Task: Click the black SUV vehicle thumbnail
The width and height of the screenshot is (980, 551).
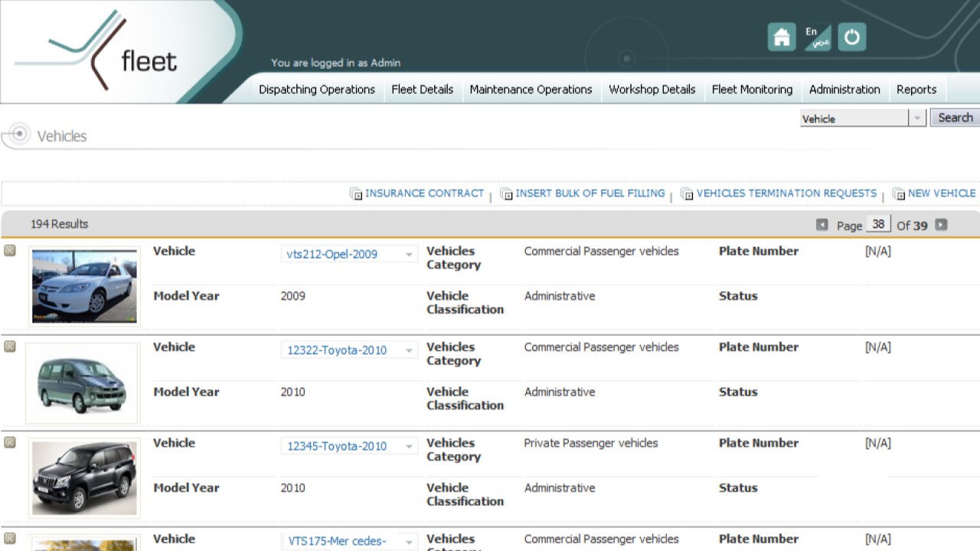Action: pyautogui.click(x=84, y=478)
